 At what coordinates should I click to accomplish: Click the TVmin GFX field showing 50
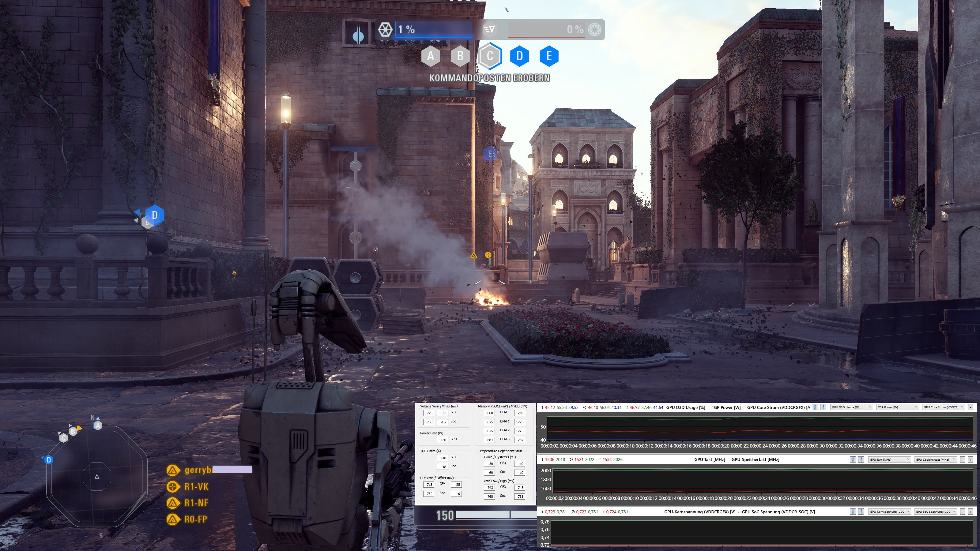pos(489,464)
